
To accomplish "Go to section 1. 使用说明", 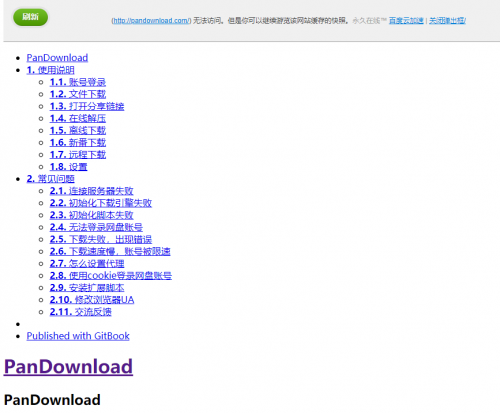I will (50, 70).
